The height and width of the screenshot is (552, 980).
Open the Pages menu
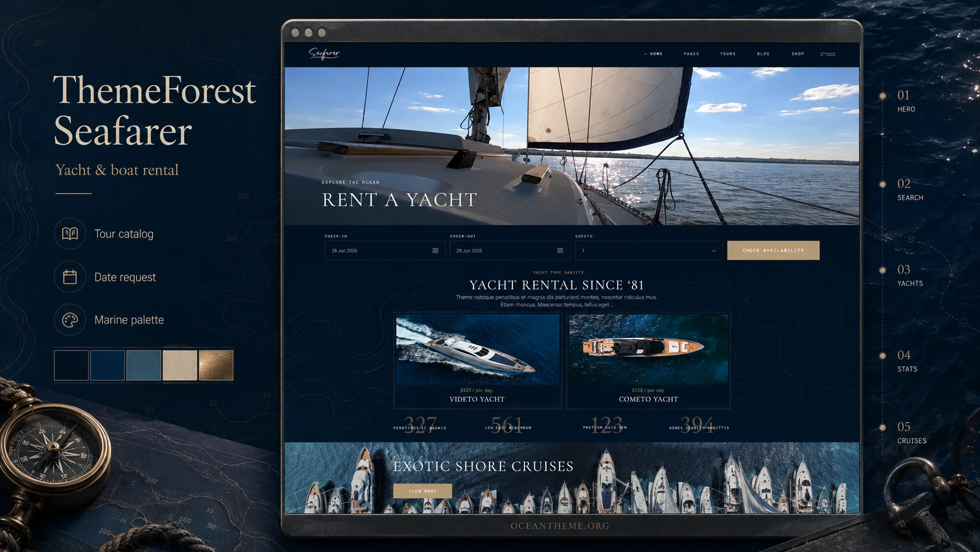click(x=691, y=54)
